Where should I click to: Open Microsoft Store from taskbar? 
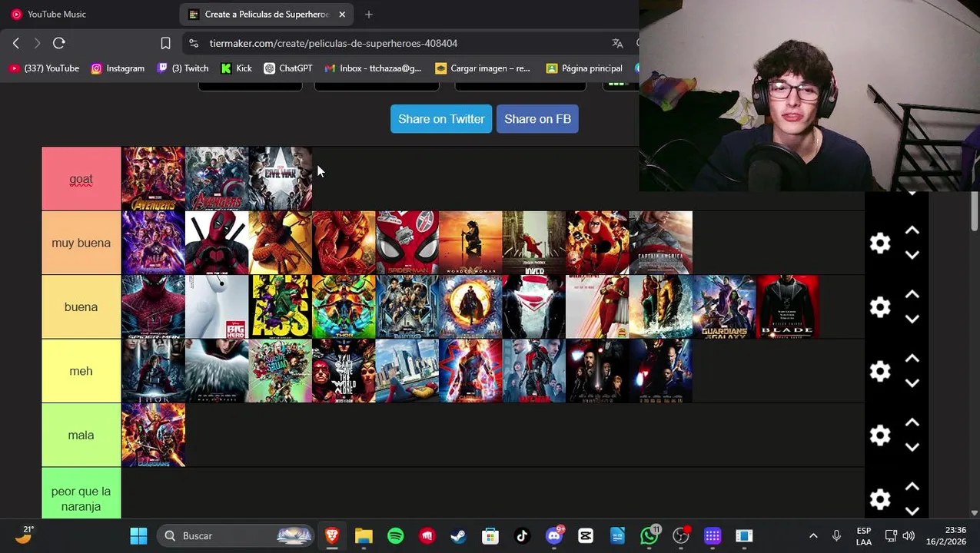tap(490, 536)
